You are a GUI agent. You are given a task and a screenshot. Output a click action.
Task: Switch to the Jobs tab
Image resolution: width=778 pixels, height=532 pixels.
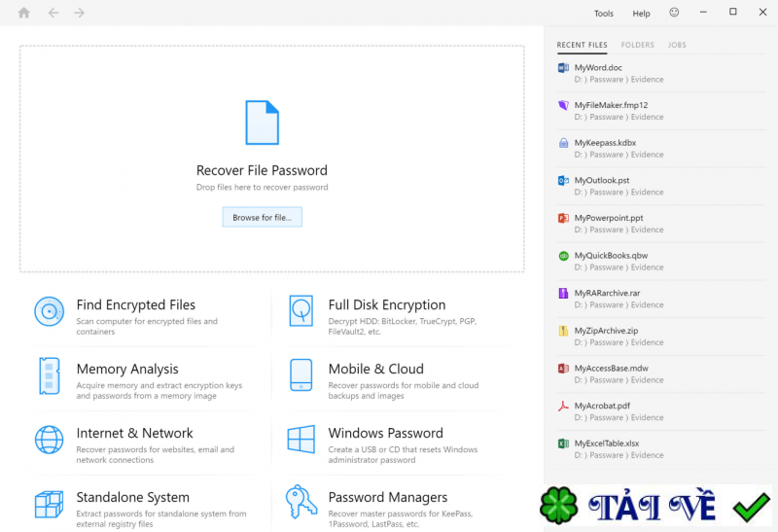pyautogui.click(x=677, y=45)
